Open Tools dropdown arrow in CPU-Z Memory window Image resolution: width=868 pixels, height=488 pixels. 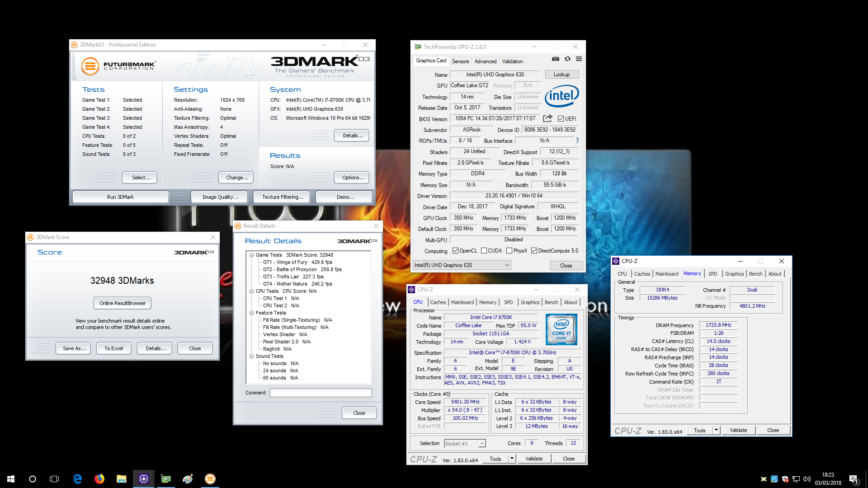coord(716,430)
